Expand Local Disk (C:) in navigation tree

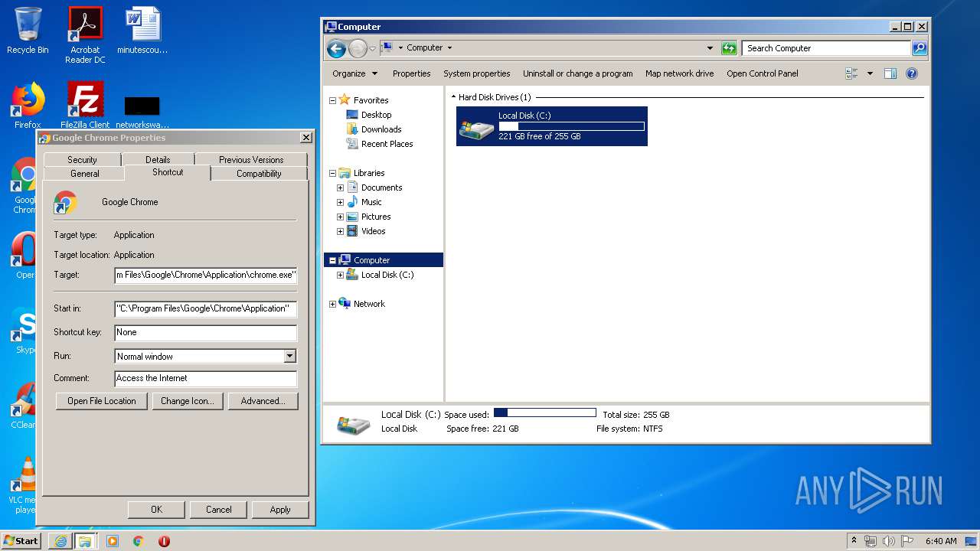pos(340,275)
